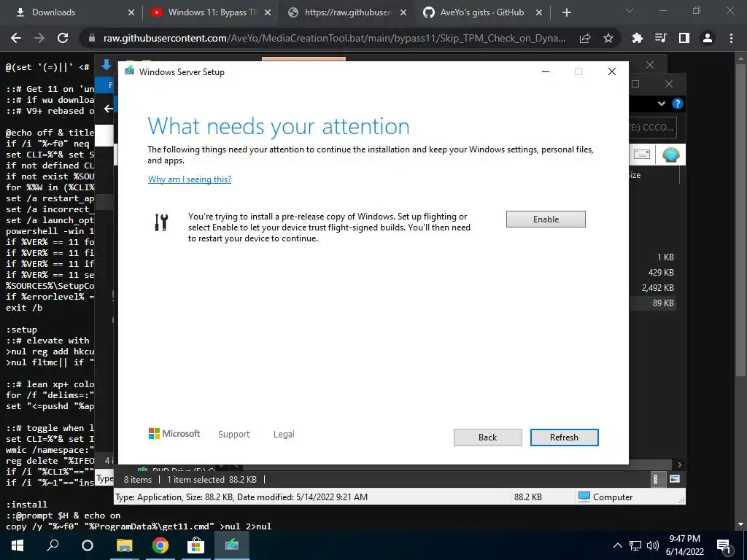Viewport: 747px width, 560px height.
Task: Click the Enable button for flight-signed builds
Action: (x=546, y=219)
